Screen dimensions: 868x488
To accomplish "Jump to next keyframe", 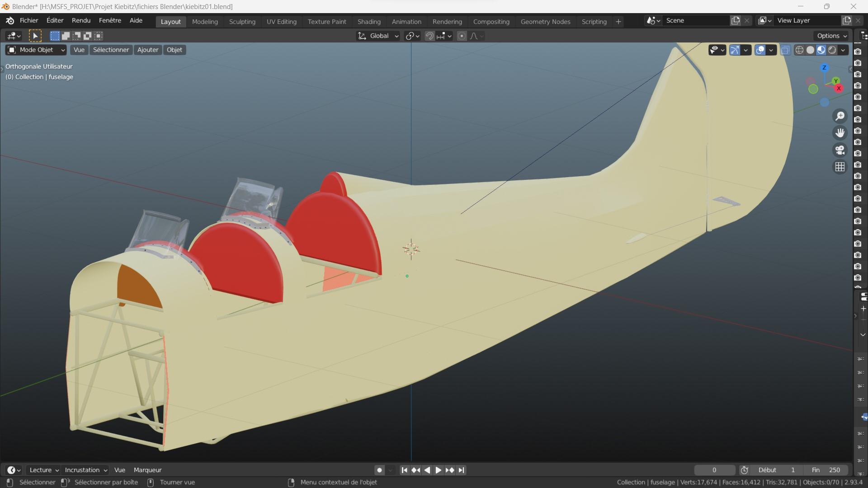I will point(450,470).
